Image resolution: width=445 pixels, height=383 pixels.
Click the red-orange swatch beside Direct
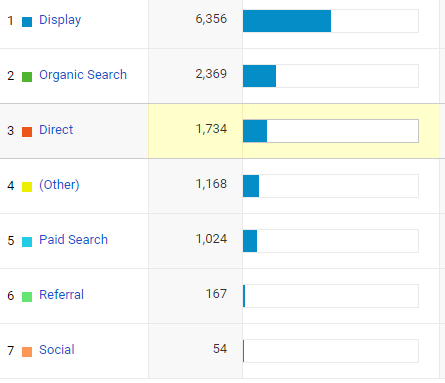(x=27, y=132)
